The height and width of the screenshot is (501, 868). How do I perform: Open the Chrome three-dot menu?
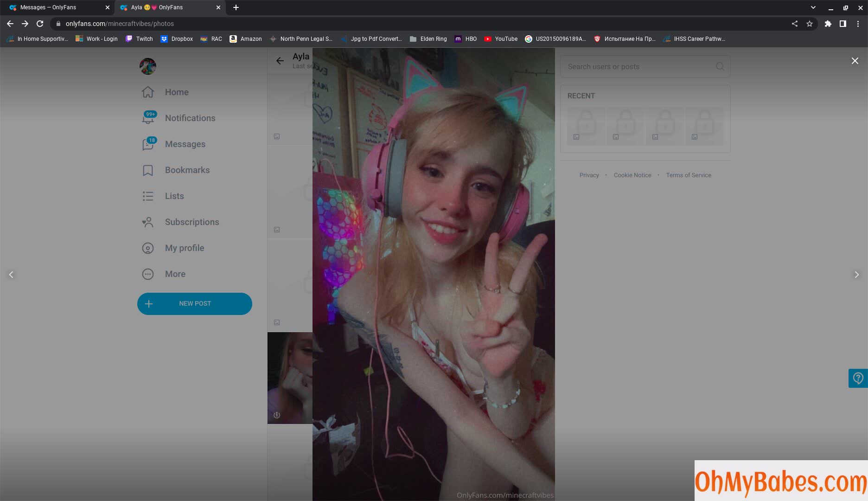pyautogui.click(x=858, y=24)
